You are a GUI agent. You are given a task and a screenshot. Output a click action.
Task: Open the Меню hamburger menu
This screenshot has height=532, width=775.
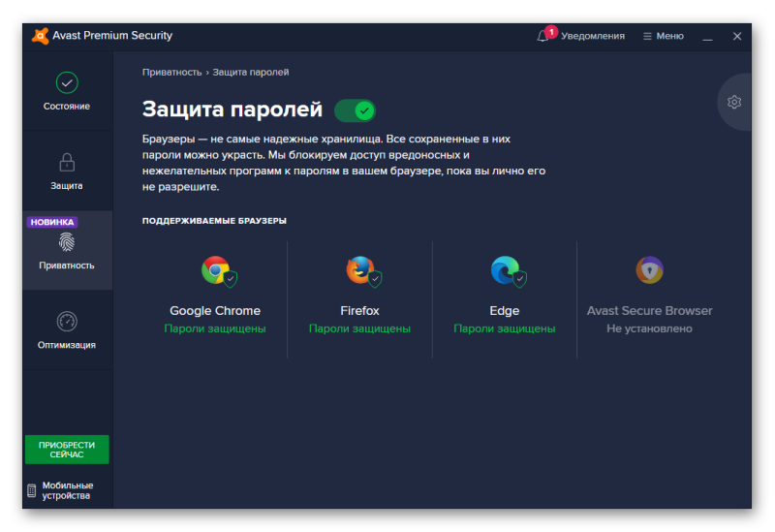(x=664, y=36)
